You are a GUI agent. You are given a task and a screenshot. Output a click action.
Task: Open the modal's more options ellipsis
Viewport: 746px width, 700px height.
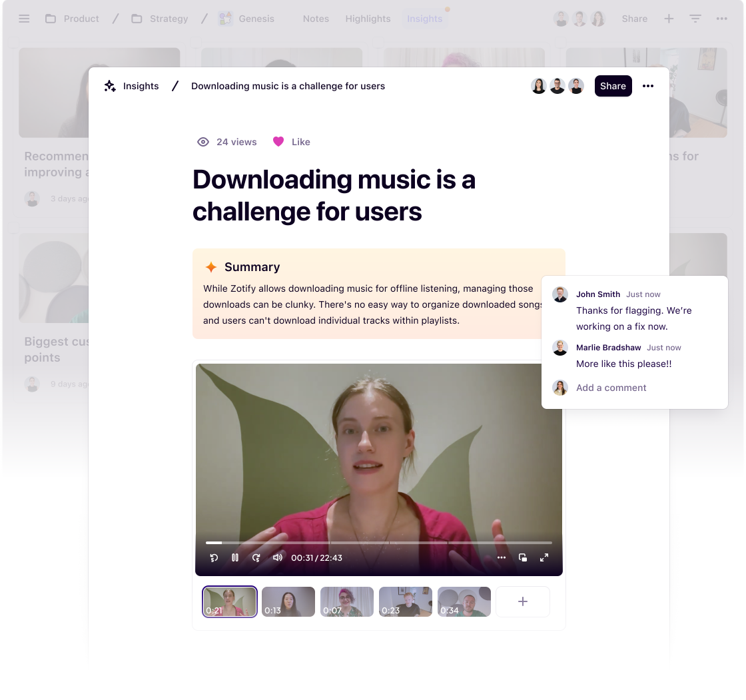coord(647,86)
